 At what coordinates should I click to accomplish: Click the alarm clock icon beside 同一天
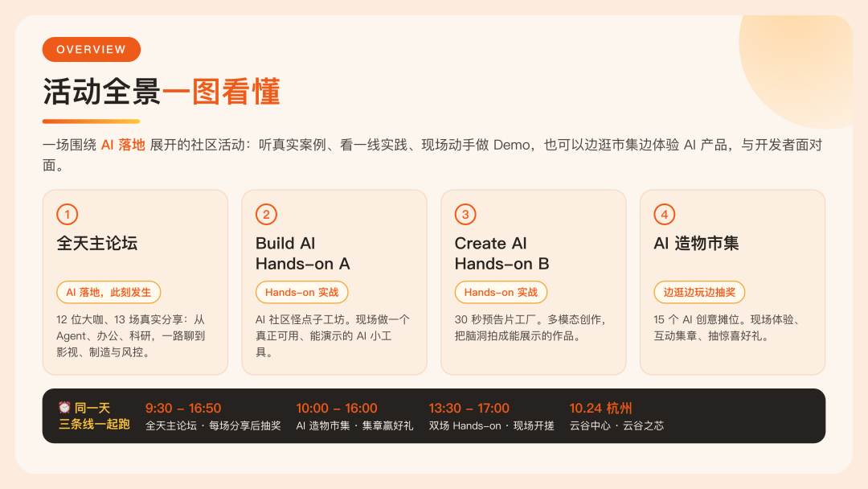(64, 408)
